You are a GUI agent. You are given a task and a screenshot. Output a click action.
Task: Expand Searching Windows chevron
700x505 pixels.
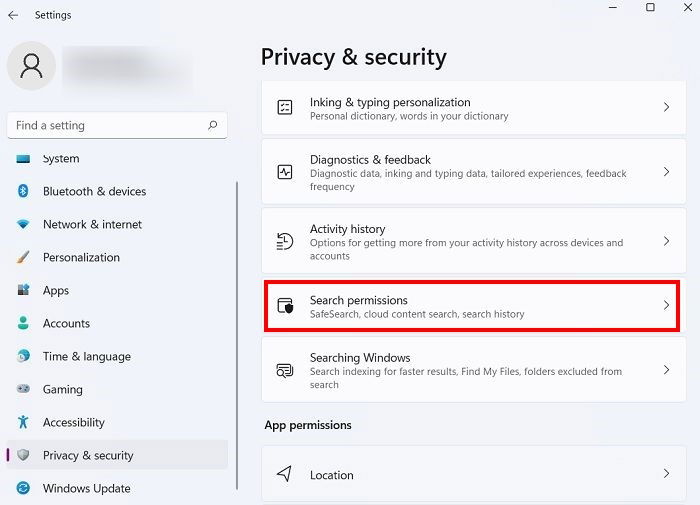pyautogui.click(x=666, y=370)
